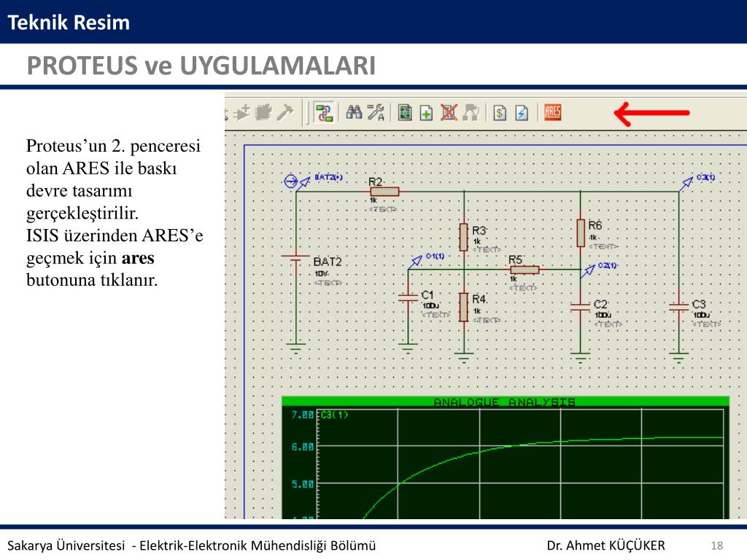Viewport: 747px width, 560px height.
Task: Select resistor R6 in the schematic
Action: coord(580,233)
